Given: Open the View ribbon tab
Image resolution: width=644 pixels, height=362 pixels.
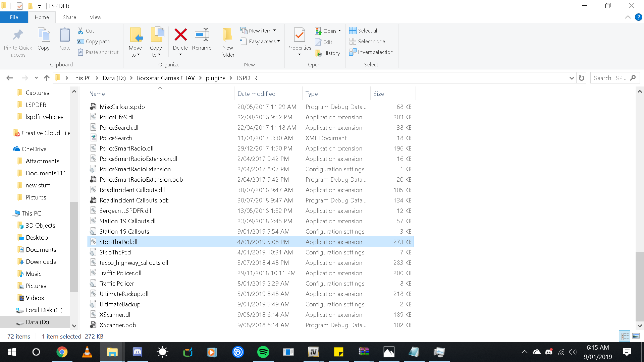Looking at the screenshot, I should [95, 17].
